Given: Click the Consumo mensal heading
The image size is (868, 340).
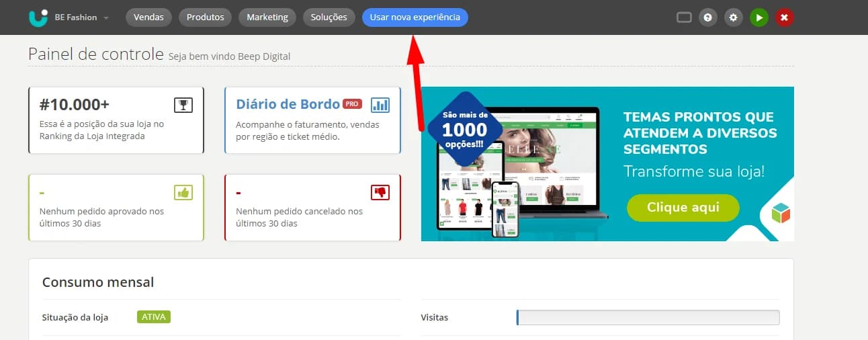Looking at the screenshot, I should point(98,282).
